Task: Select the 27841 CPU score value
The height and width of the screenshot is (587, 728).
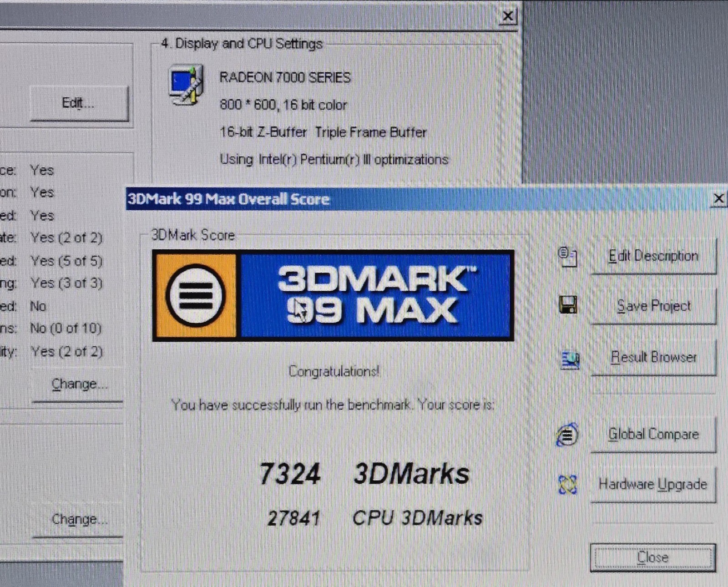Action: tap(294, 518)
